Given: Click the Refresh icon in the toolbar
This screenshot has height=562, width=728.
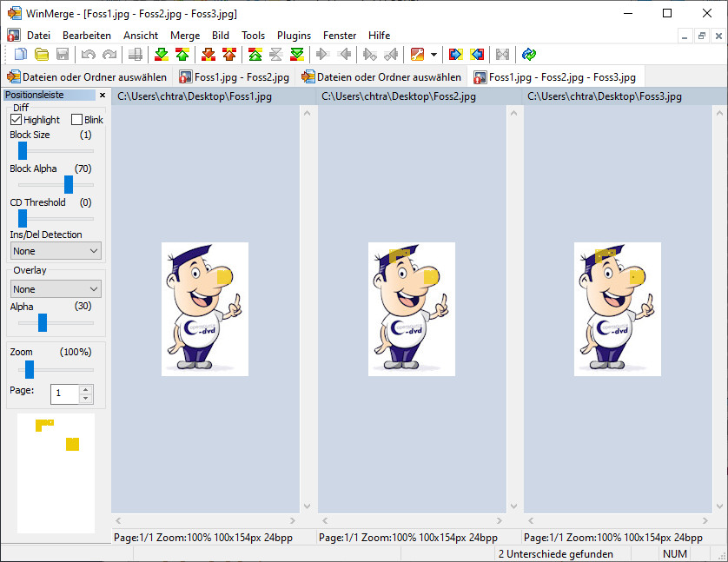Looking at the screenshot, I should [x=529, y=55].
